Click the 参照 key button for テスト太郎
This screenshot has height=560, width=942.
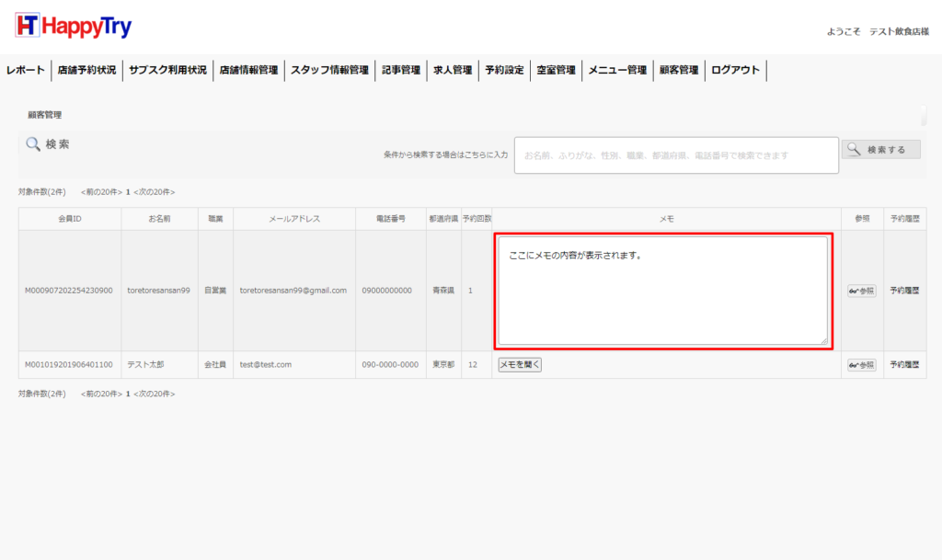click(861, 365)
